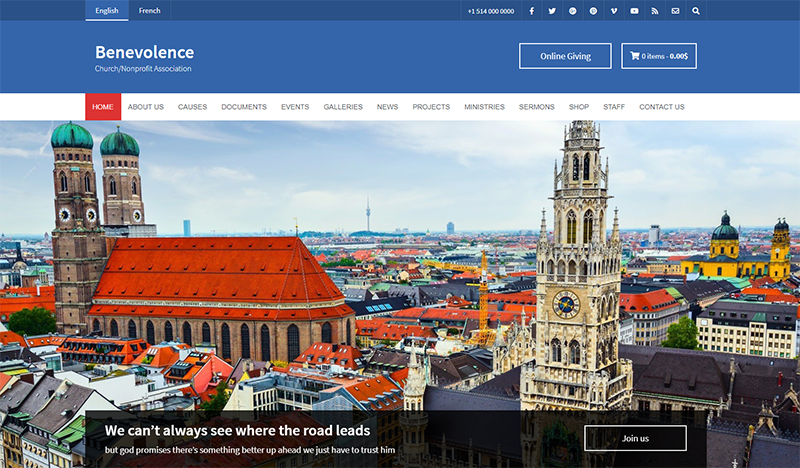Open the Sermons menu item
Screen dimensions: 800x468
coord(536,107)
